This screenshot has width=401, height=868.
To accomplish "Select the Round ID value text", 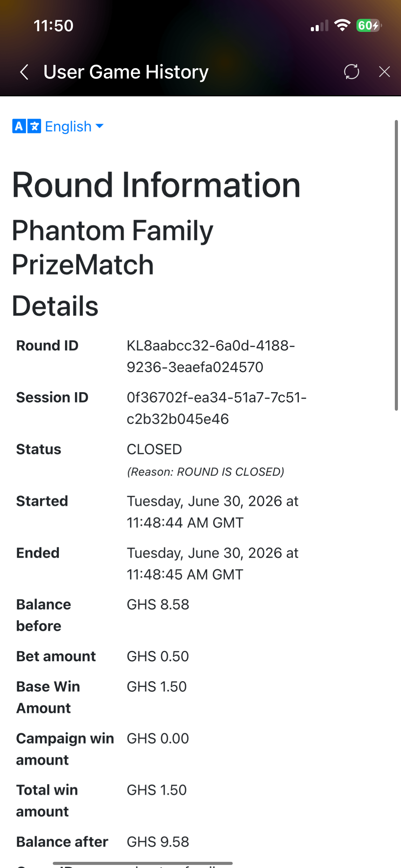I will pos(211,356).
